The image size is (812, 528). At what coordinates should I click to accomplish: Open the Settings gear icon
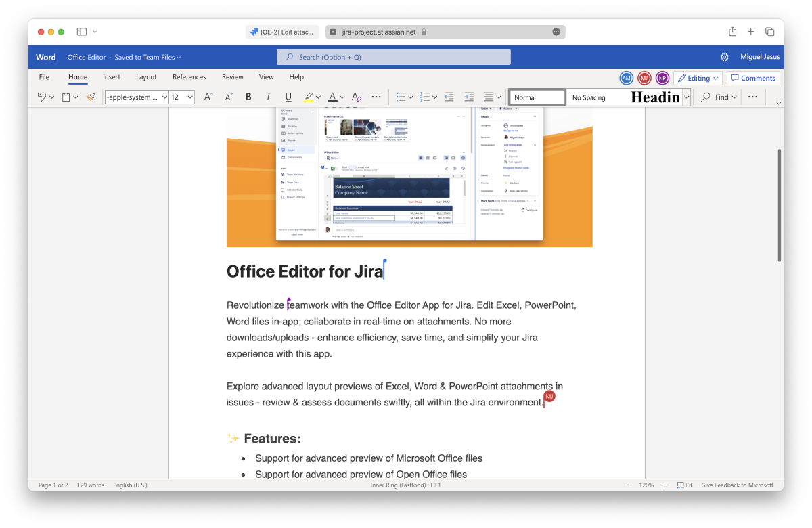[x=724, y=57]
